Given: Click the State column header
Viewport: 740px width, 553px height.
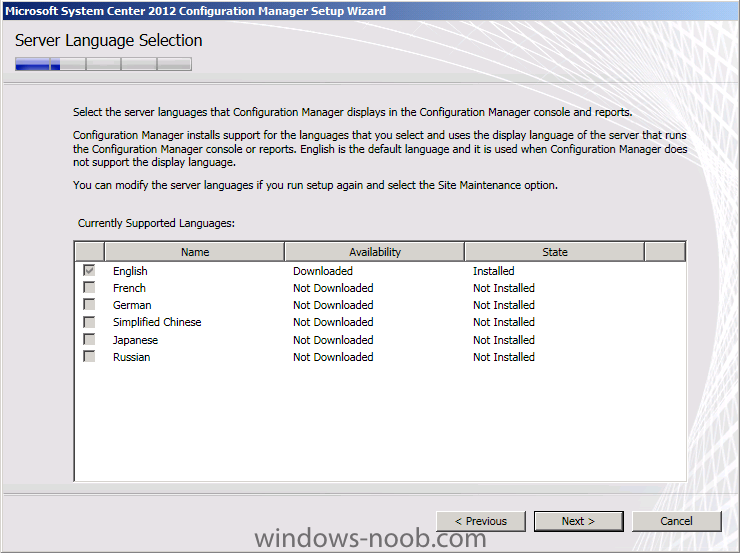Looking at the screenshot, I should pyautogui.click(x=555, y=251).
